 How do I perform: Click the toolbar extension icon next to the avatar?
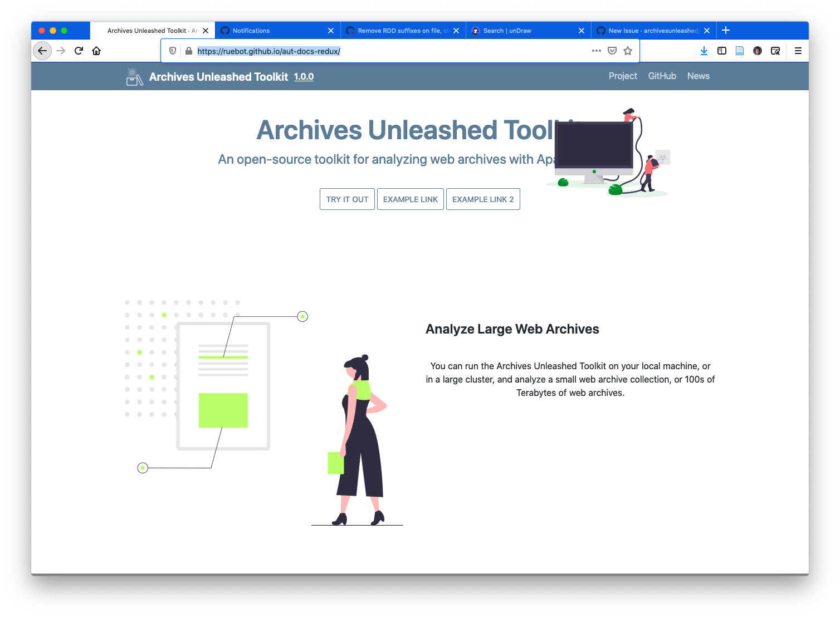click(x=775, y=51)
